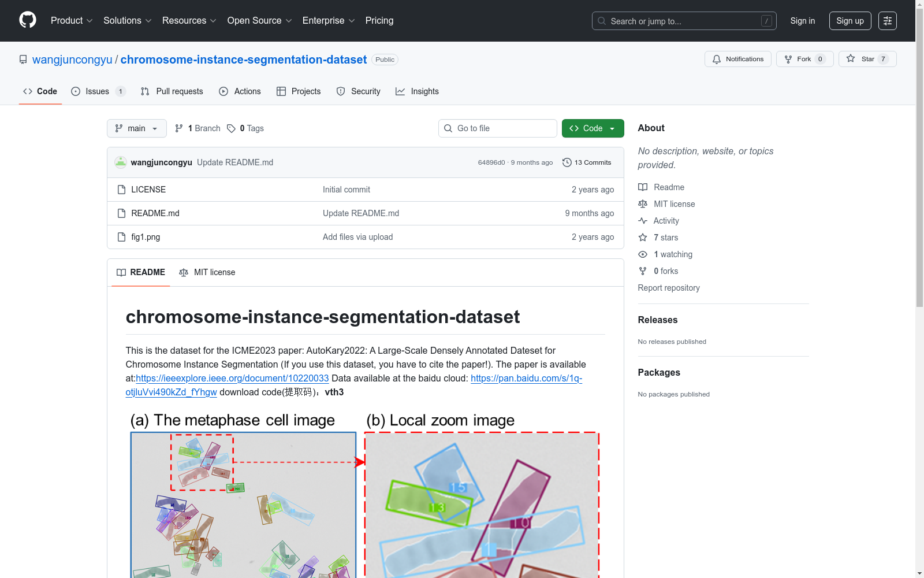This screenshot has width=924, height=578.
Task: Open the Notifications bell button
Action: click(x=737, y=59)
